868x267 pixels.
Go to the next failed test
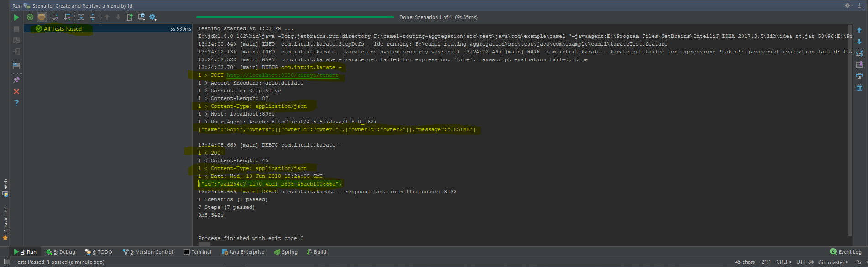click(118, 17)
